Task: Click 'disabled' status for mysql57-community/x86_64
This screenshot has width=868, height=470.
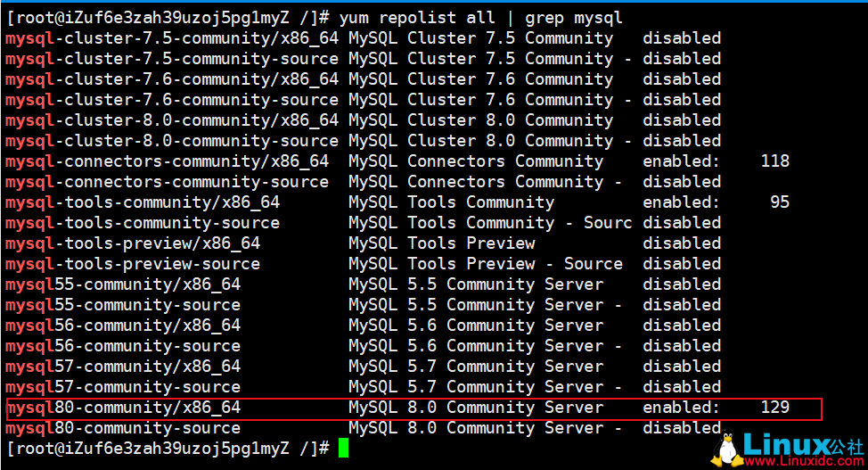Action: (x=682, y=367)
